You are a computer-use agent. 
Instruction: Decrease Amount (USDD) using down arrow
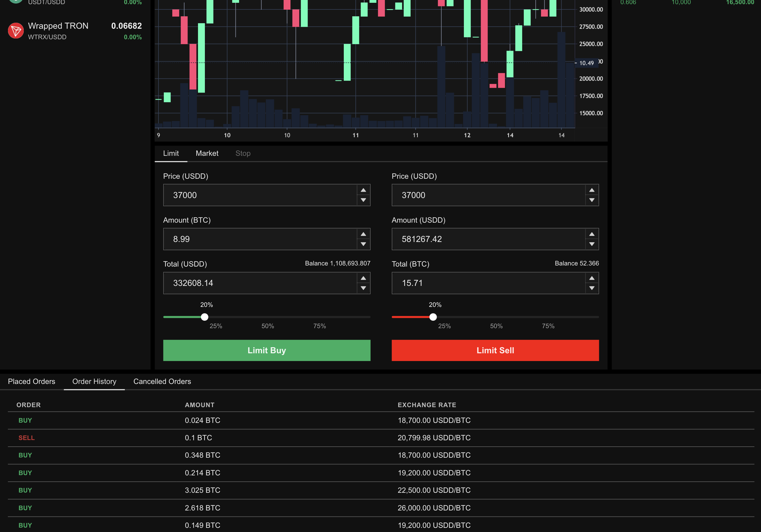(592, 244)
